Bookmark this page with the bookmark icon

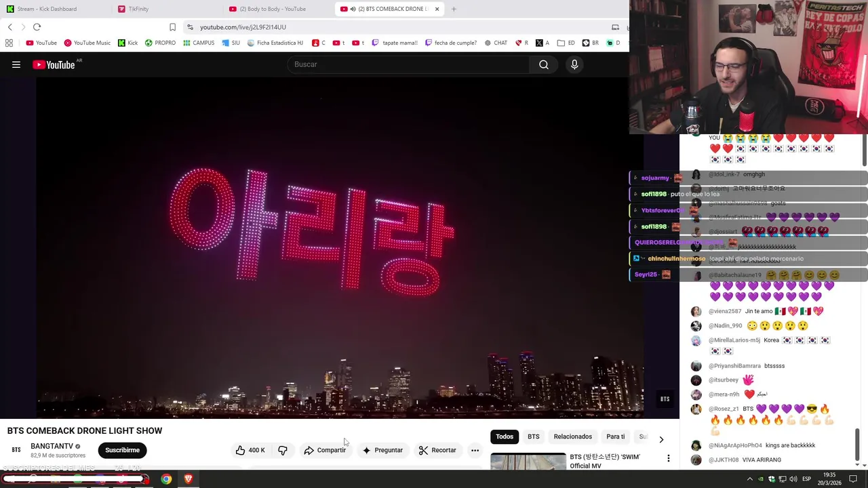[x=172, y=27]
